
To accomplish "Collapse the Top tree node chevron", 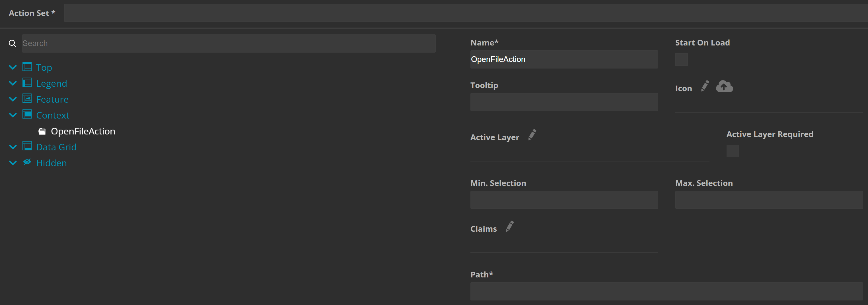I will click(13, 67).
